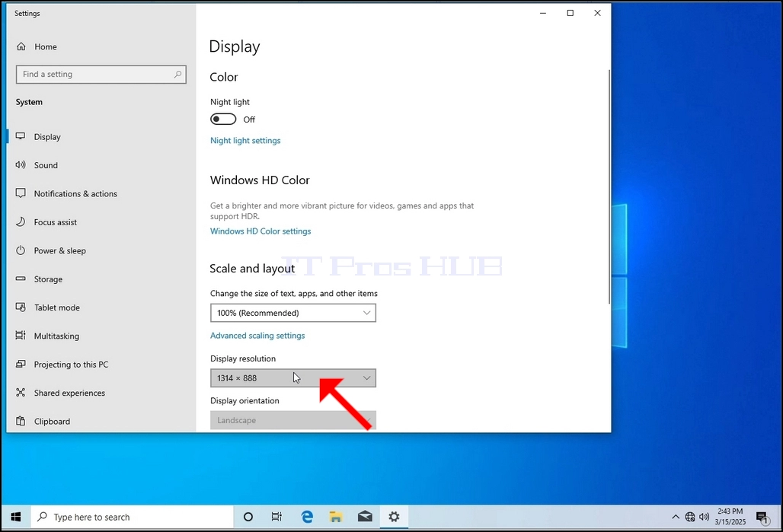Click the Focus assist moon icon
This screenshot has width=783, height=532.
pyautogui.click(x=21, y=221)
